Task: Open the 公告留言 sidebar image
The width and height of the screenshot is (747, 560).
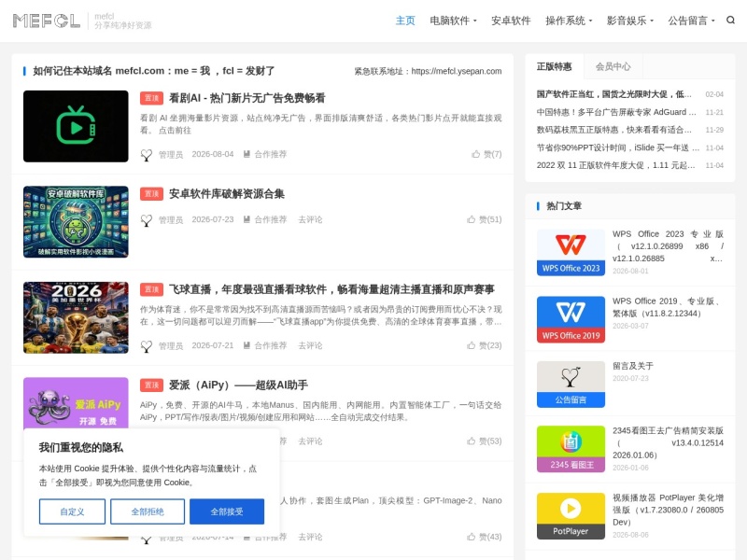Action: (571, 385)
